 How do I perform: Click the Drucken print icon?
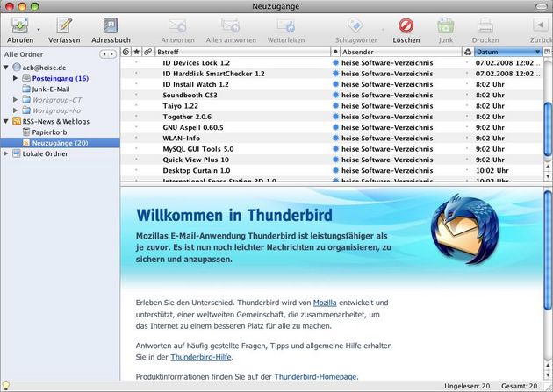[x=485, y=25]
